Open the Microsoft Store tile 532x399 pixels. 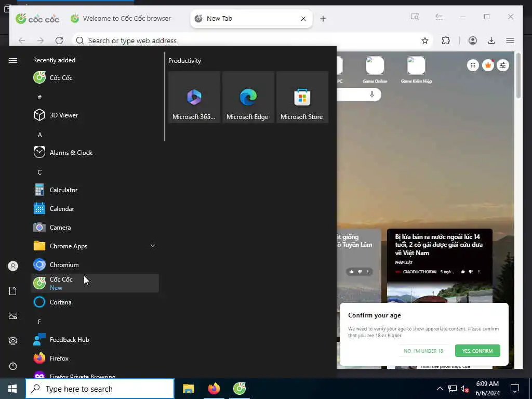(x=302, y=97)
